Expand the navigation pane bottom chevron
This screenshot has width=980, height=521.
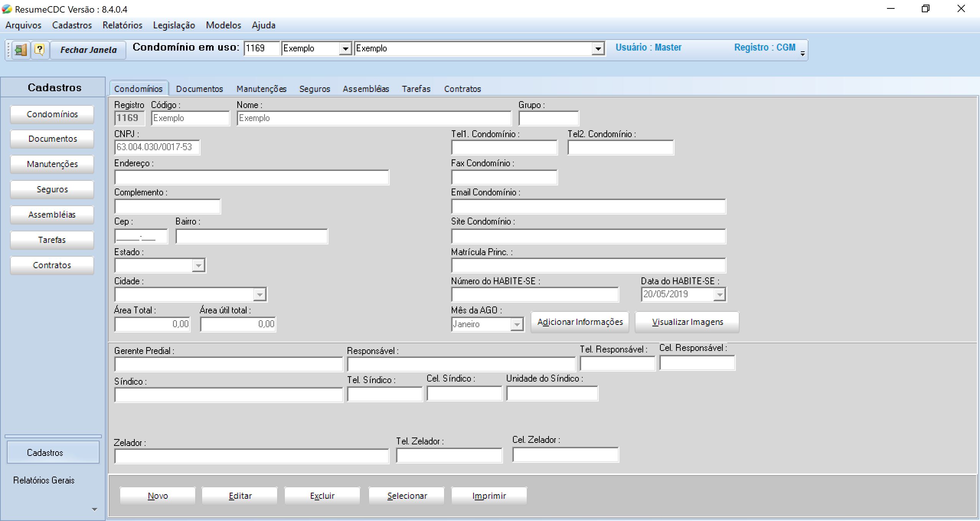[95, 510]
